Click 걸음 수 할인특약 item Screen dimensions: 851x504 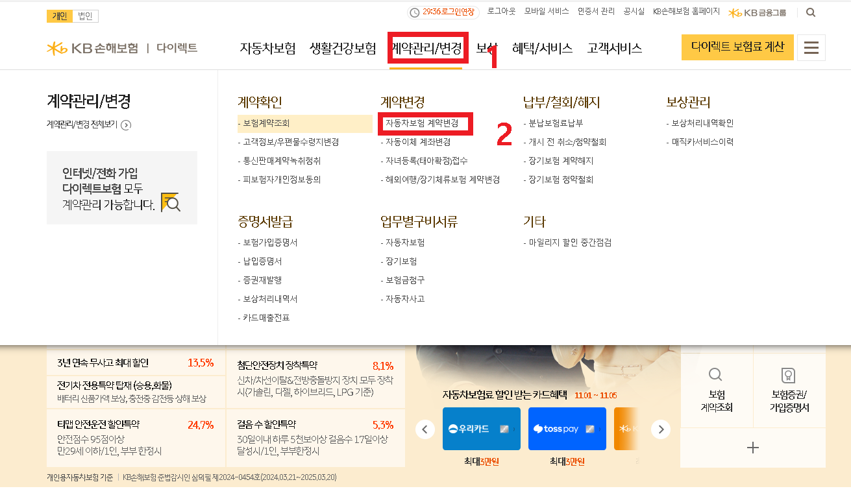pos(315,438)
